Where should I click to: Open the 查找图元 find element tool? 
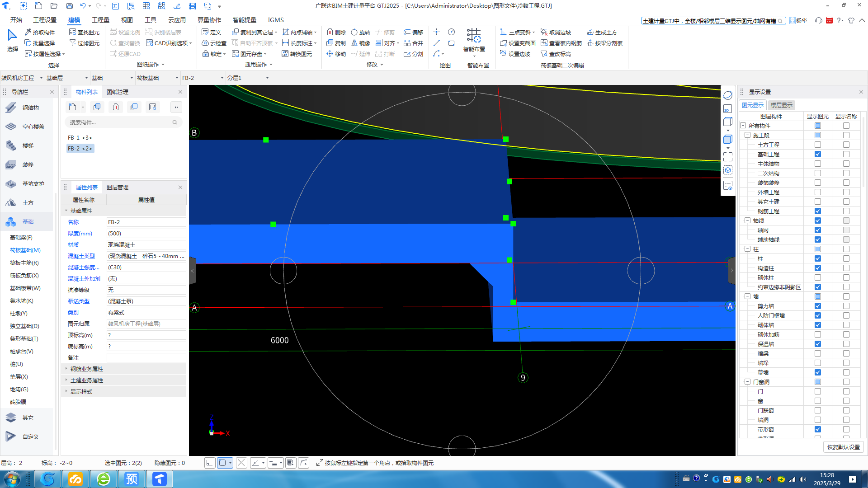(x=85, y=32)
